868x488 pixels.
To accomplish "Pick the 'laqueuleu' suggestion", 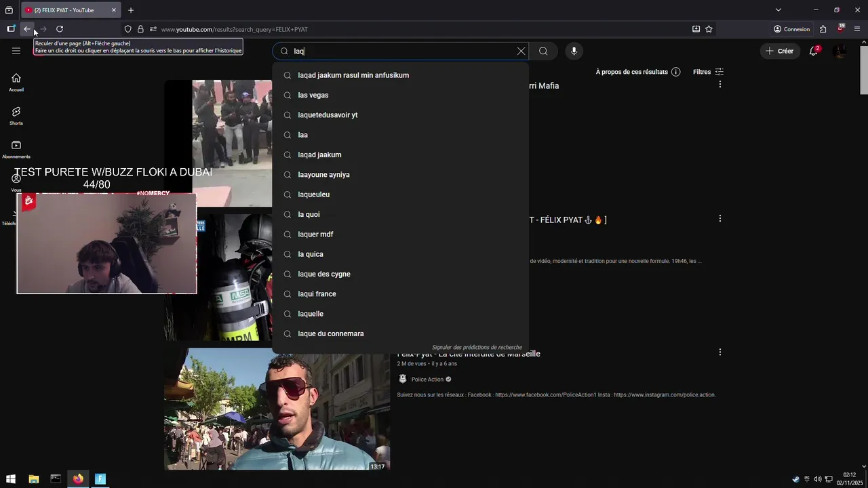I will [400, 195].
